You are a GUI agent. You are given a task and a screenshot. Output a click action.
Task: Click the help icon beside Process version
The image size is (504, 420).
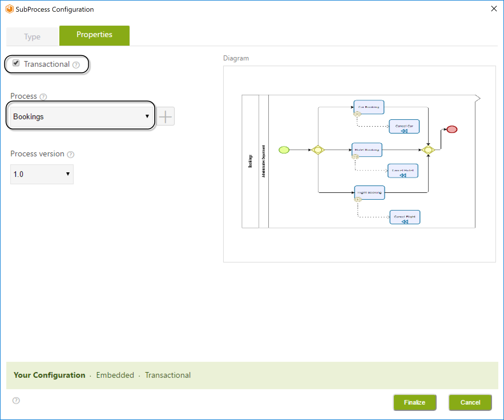[70, 154]
